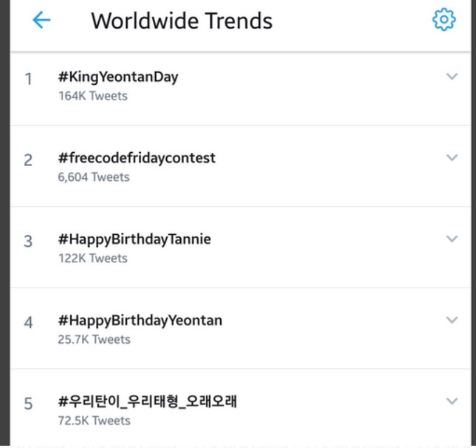Open the #KingYeontanDay hashtag
The image size is (476, 448).
pyautogui.click(x=118, y=77)
